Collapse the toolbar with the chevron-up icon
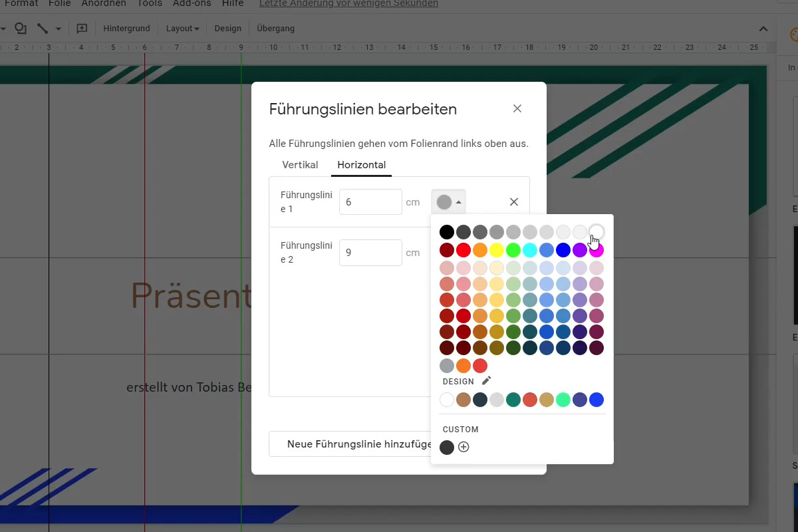 763,29
